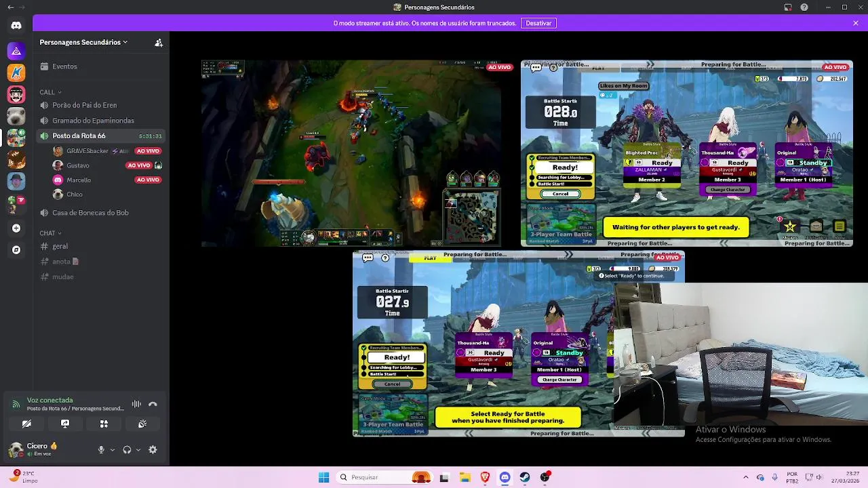The width and height of the screenshot is (868, 488).
Task: Open Cicero's user profile panel
Action: tap(49, 449)
